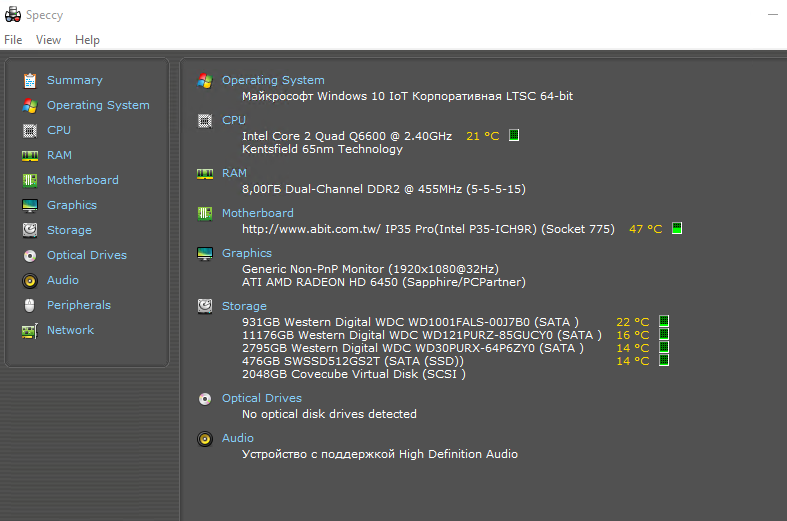Click the 'No optical disk drives detected' text
Image resolution: width=787 pixels, height=521 pixels.
[329, 414]
